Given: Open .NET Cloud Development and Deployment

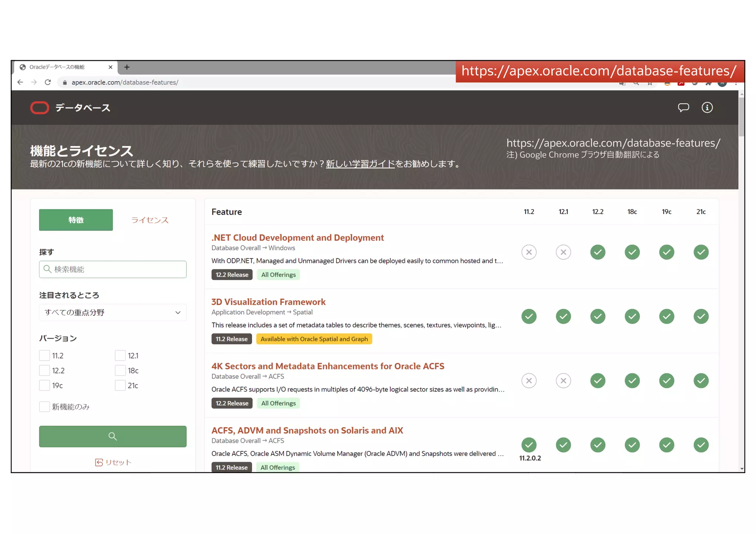Looking at the screenshot, I should point(298,237).
